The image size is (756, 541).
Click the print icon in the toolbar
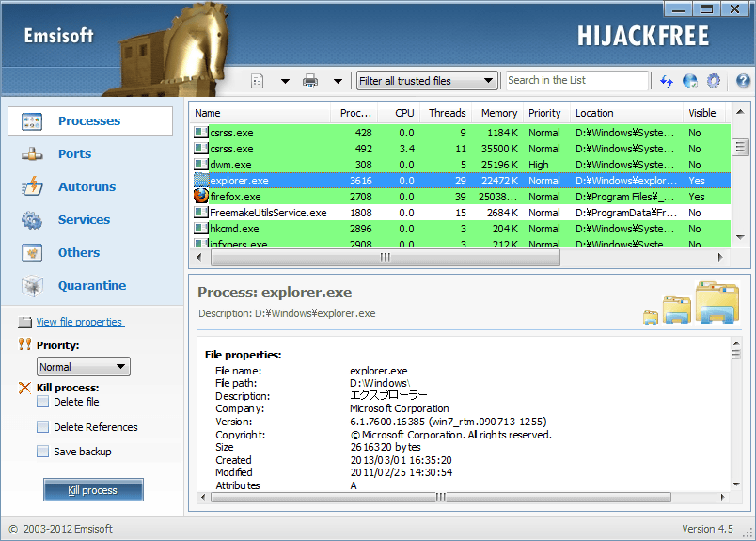point(310,81)
